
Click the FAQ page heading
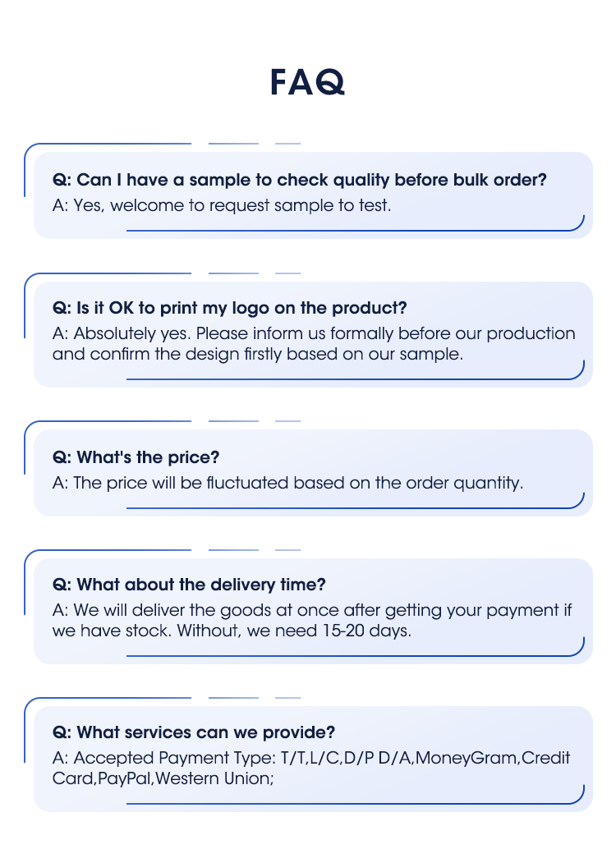click(x=307, y=82)
